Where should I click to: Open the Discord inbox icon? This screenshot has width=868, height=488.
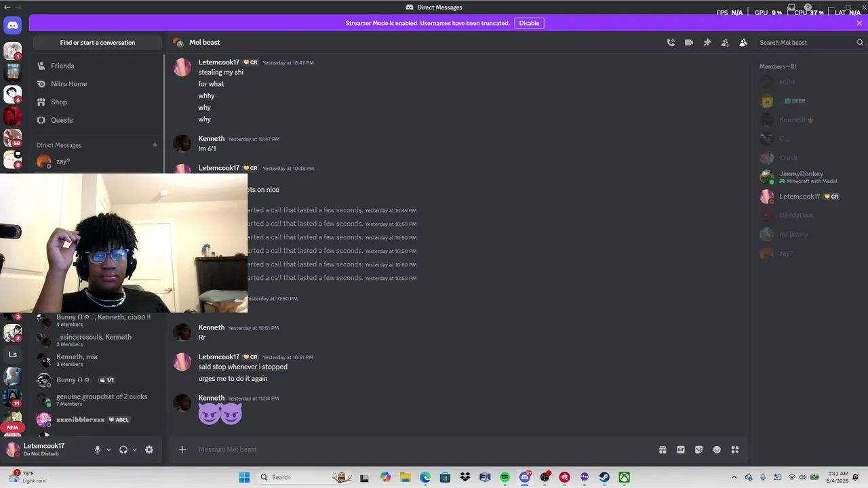click(791, 7)
